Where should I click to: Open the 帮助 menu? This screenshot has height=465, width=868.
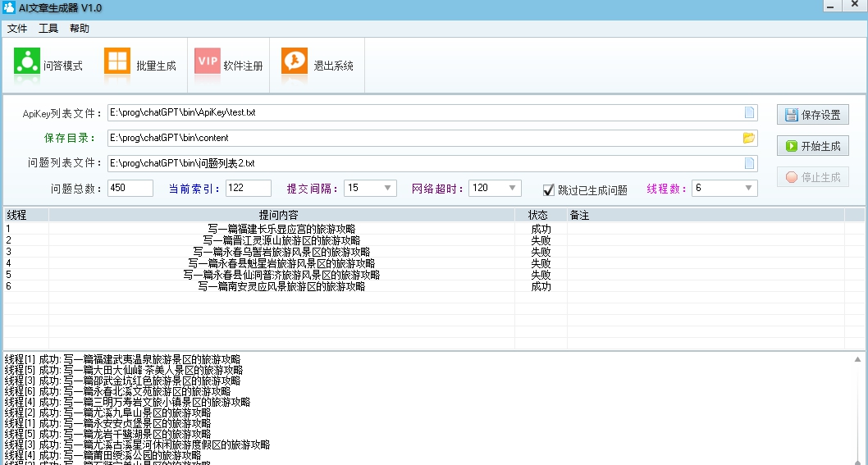(x=80, y=29)
